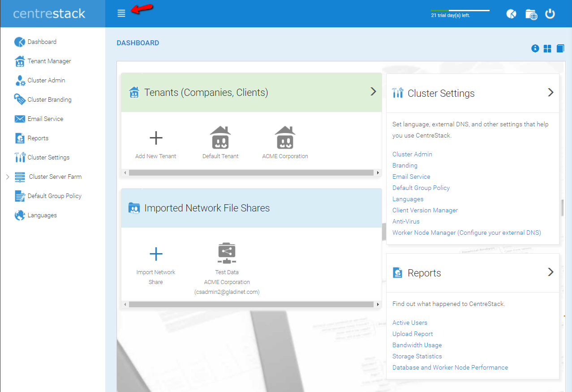Click the Tenants card horizontal scrollbar track

(x=251, y=172)
